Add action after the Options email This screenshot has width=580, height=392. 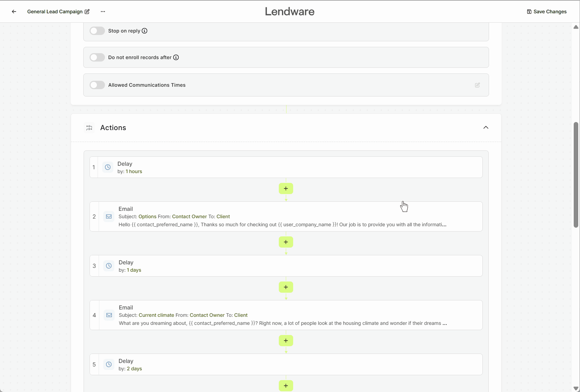coord(286,242)
